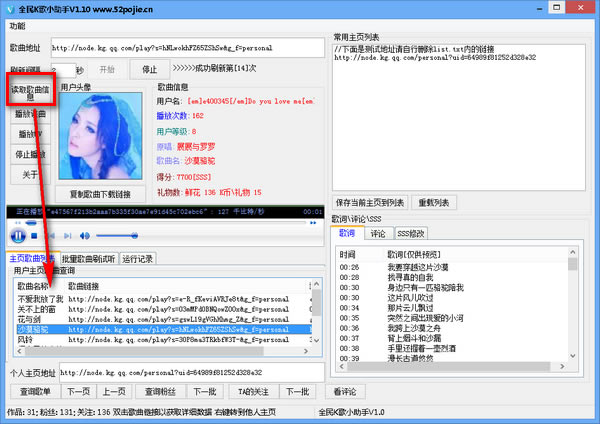Open the 运行记录 tab
The height and width of the screenshot is (424, 600).
[138, 258]
